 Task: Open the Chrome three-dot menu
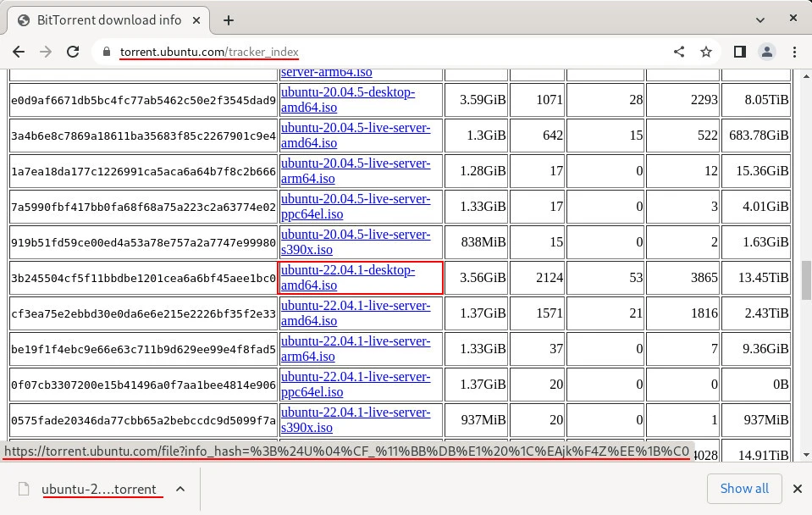pos(793,52)
